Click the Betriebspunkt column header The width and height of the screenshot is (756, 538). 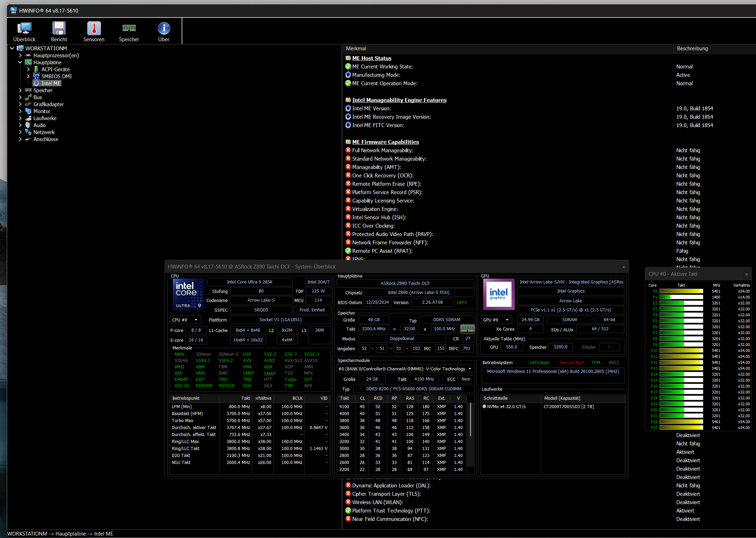194,398
